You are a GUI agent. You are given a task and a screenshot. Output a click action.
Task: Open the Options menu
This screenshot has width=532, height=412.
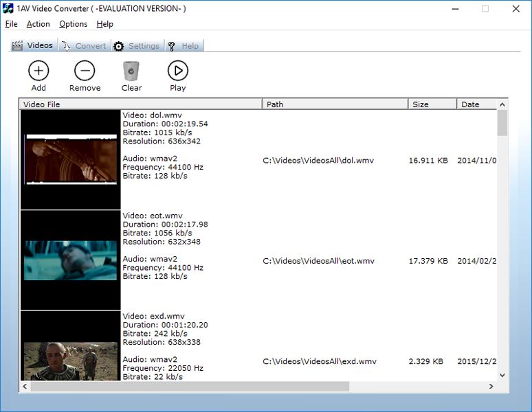click(x=73, y=24)
